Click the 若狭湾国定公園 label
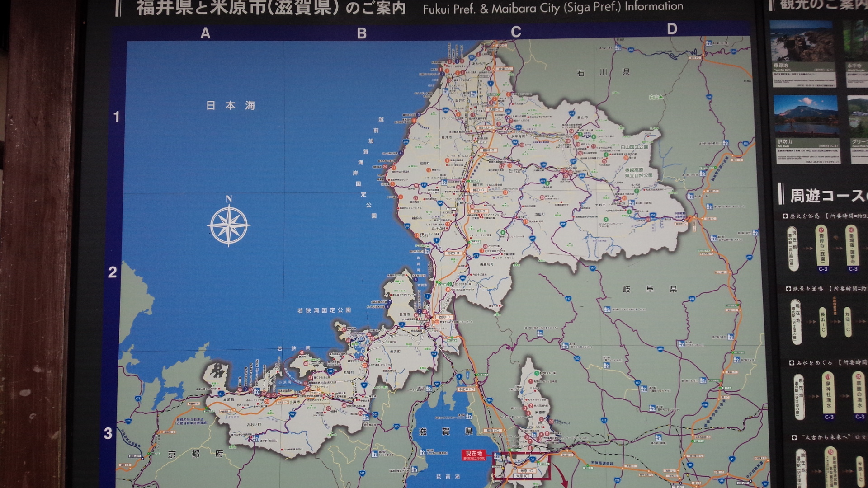The width and height of the screenshot is (868, 488). coord(324,310)
